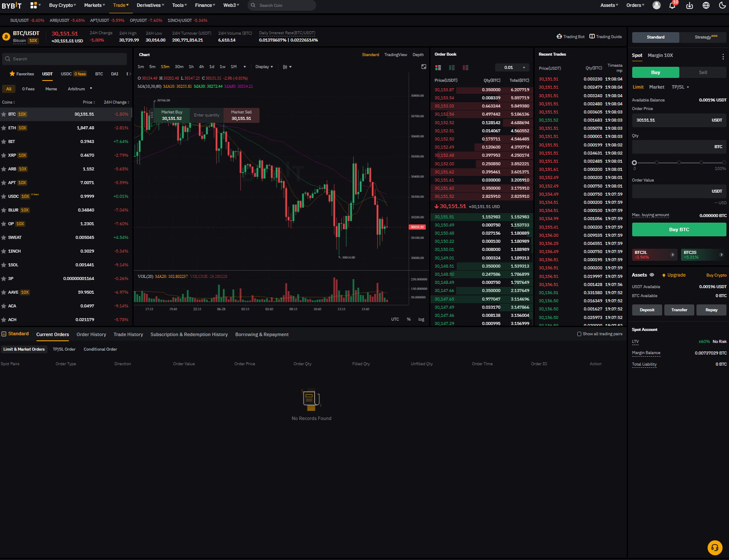
Task: Click the fullscreen chart icon
Action: pyautogui.click(x=424, y=67)
